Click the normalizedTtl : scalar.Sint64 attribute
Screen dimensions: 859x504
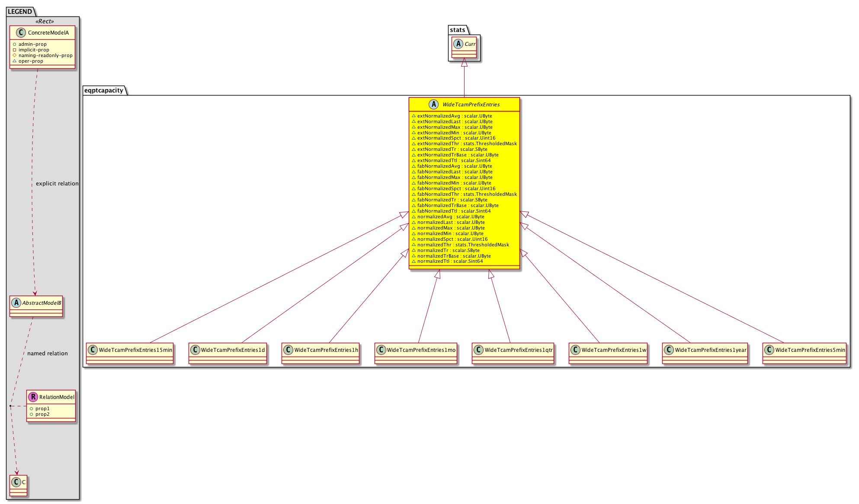(x=450, y=262)
